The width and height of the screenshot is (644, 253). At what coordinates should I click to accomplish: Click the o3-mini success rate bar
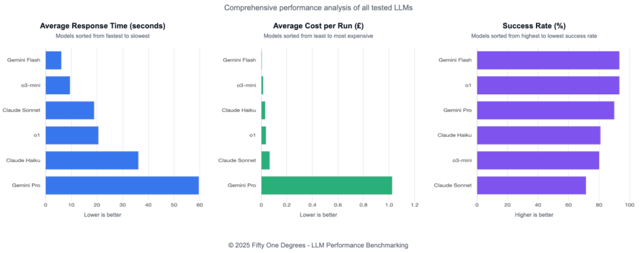click(x=538, y=160)
